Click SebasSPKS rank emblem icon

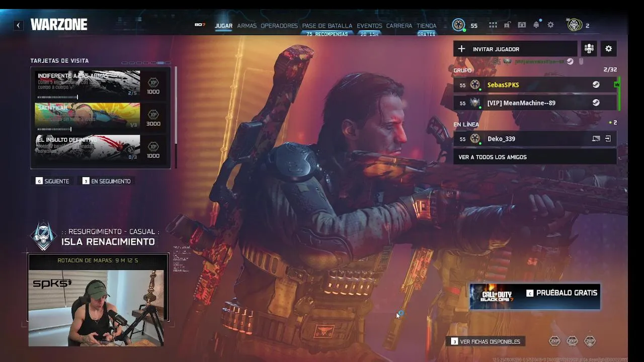475,84
